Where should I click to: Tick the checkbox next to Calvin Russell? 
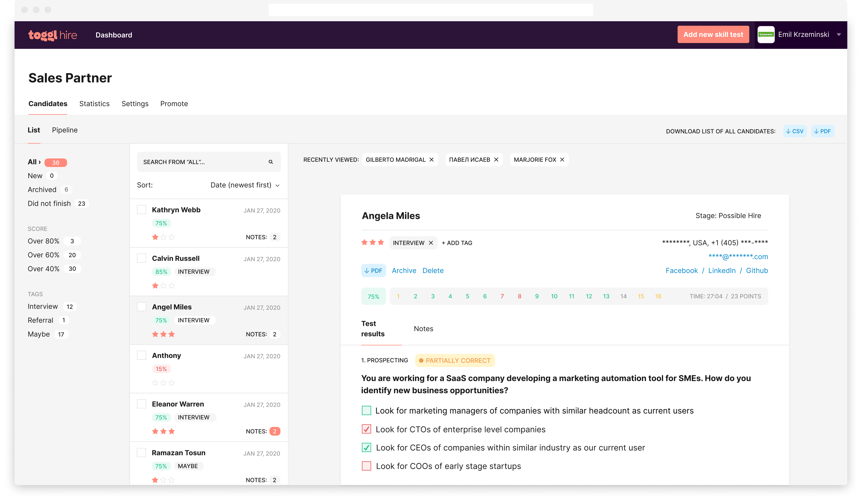141,258
